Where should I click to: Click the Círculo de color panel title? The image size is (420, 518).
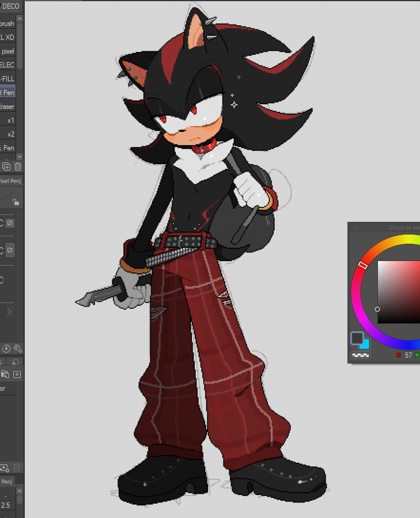pyautogui.click(x=404, y=227)
